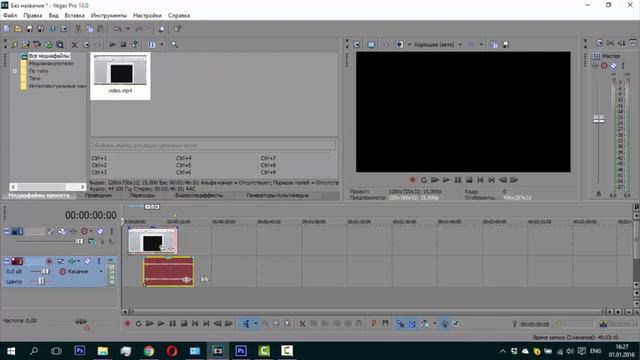Click copy snapshot to clipboard icon
The height and width of the screenshot is (360, 640).
coord(494,44)
